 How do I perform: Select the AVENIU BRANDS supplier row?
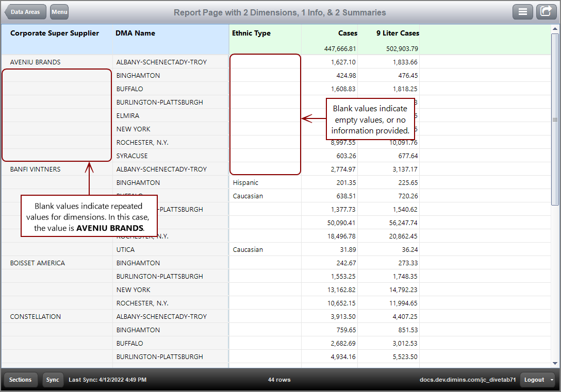[x=36, y=62]
